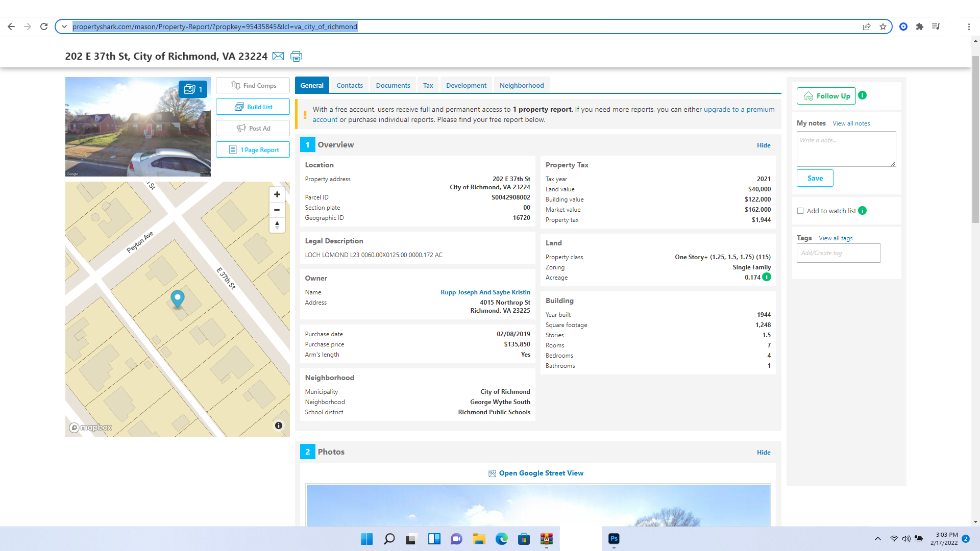Screen dimensions: 980x551
Task: Open owner Rupp Joseph And Saybe Kristin link
Action: (485, 292)
